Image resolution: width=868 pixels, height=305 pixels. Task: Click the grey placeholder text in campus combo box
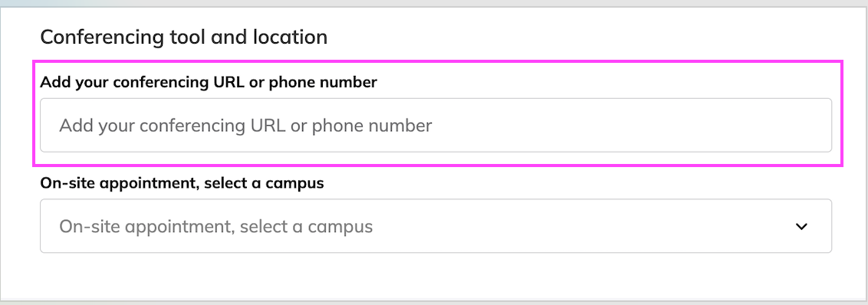point(216,226)
